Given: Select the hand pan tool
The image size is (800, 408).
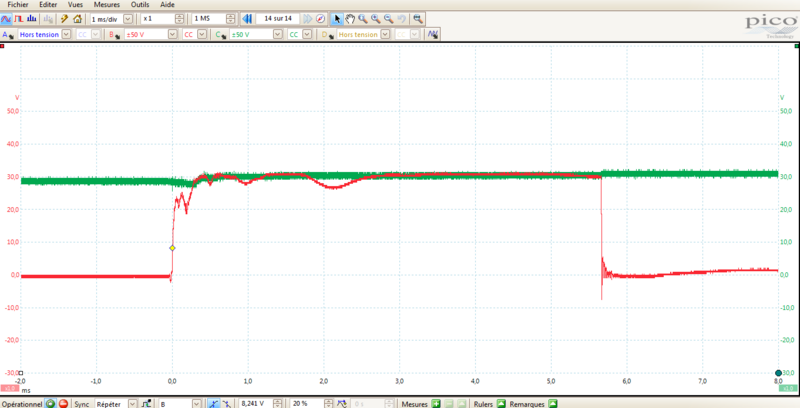Looking at the screenshot, I should pos(349,19).
